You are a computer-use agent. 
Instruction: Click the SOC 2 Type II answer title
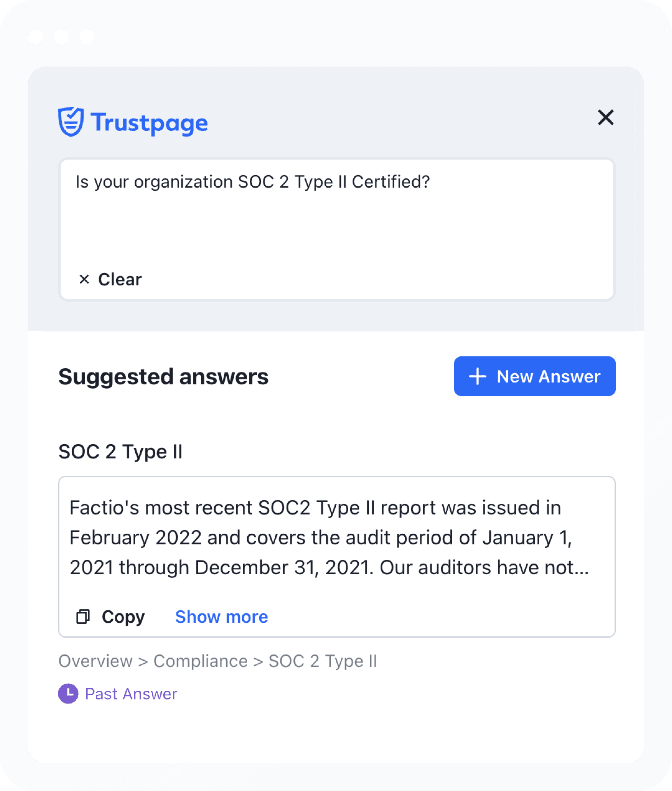pyautogui.click(x=120, y=452)
